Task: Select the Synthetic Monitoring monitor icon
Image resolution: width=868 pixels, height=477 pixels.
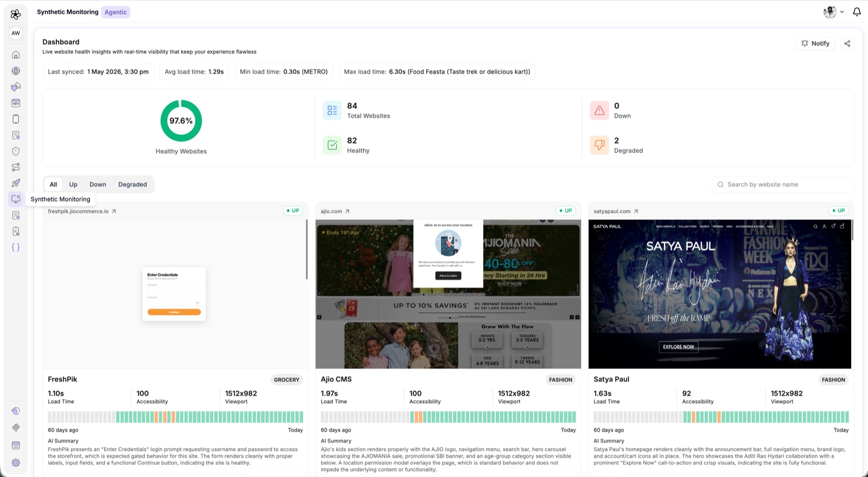Action: [x=16, y=199]
